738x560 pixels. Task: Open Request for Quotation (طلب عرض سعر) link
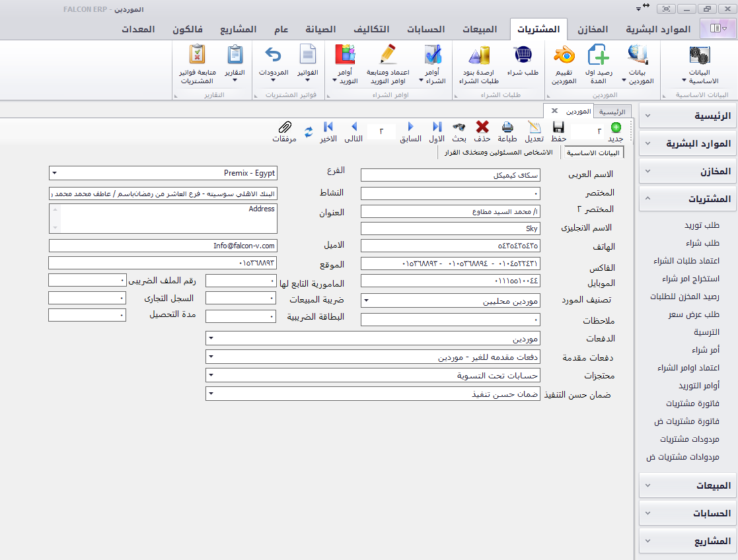pyautogui.click(x=693, y=314)
